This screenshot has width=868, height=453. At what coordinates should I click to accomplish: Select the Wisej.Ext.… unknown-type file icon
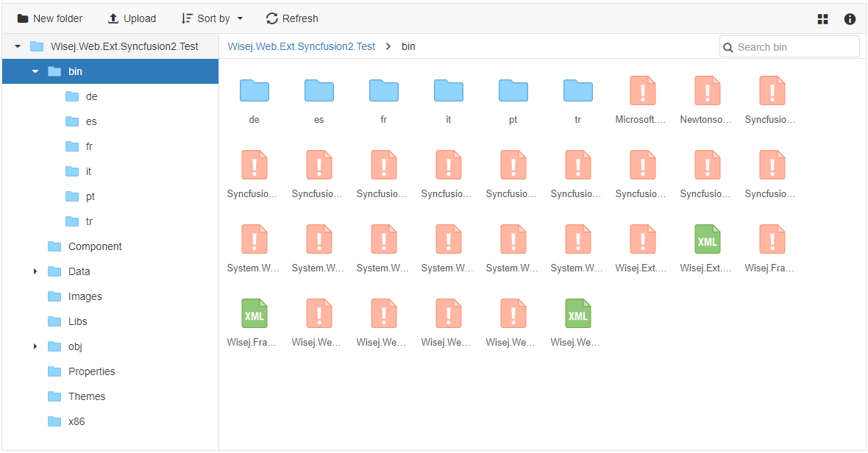tap(643, 239)
